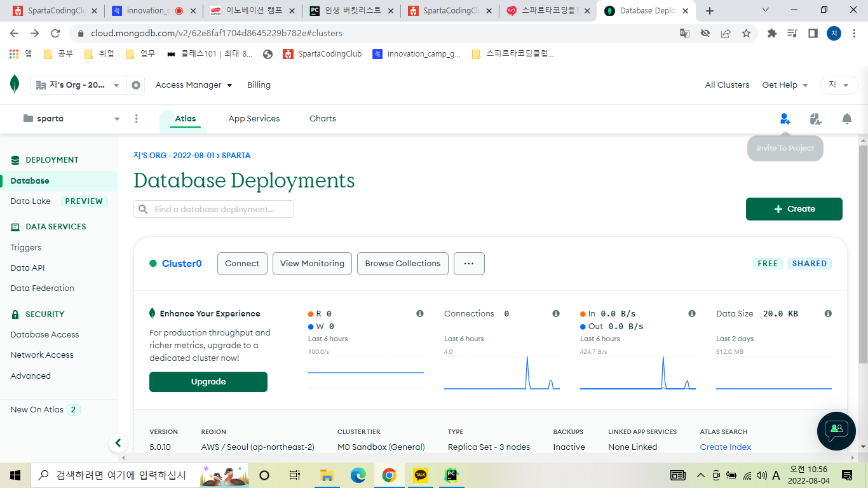Viewport: 868px width, 488px height.
Task: Open the Windows notification center icon
Action: (846, 475)
